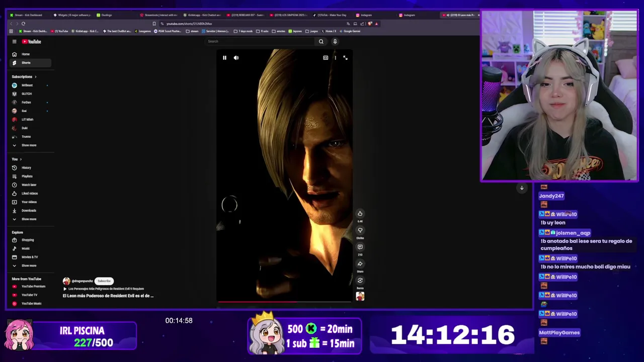Search by voice with microphone icon
This screenshot has width=644, height=362.
(335, 41)
